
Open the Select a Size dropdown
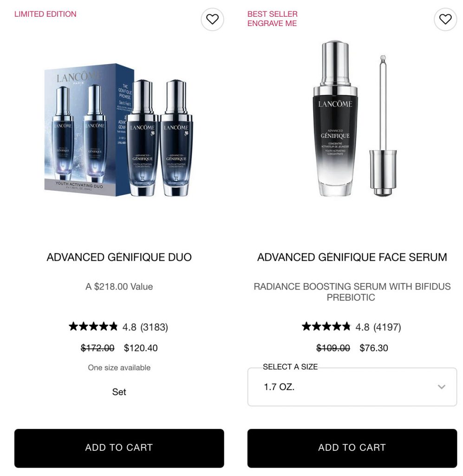tap(352, 387)
